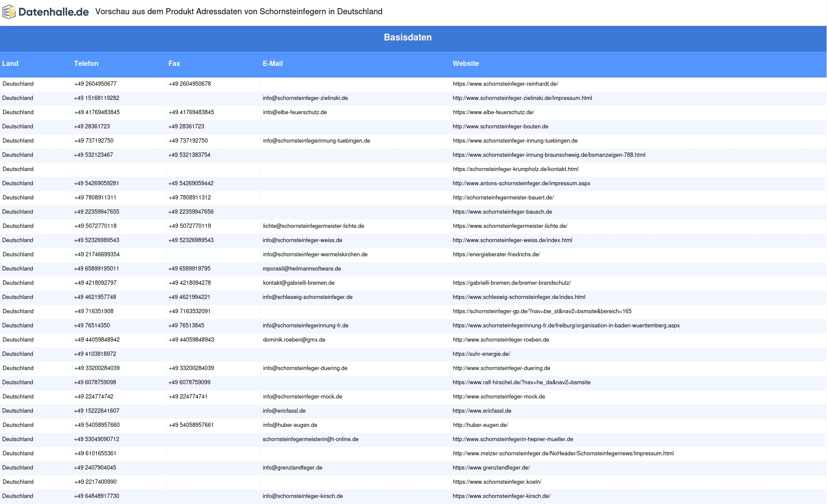Open the gabrielli-bremen.de bremer-brandschutz link

click(x=512, y=283)
